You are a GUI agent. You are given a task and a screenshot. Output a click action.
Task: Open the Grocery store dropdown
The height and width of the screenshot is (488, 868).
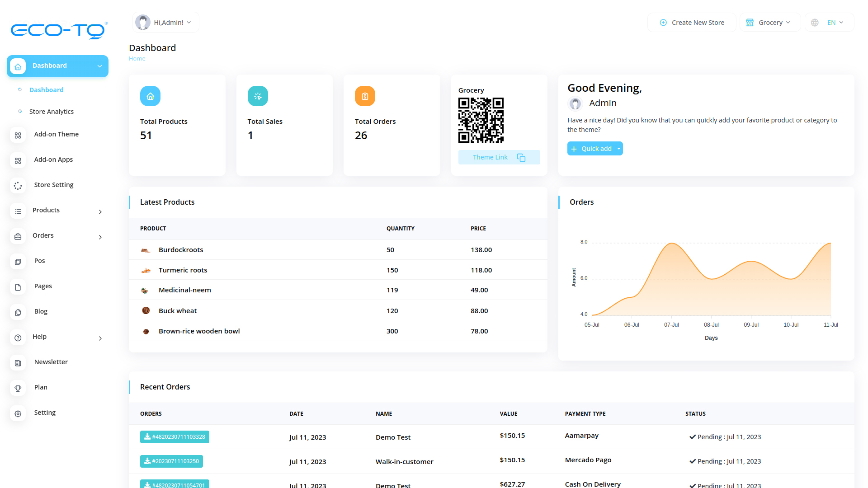tap(770, 23)
